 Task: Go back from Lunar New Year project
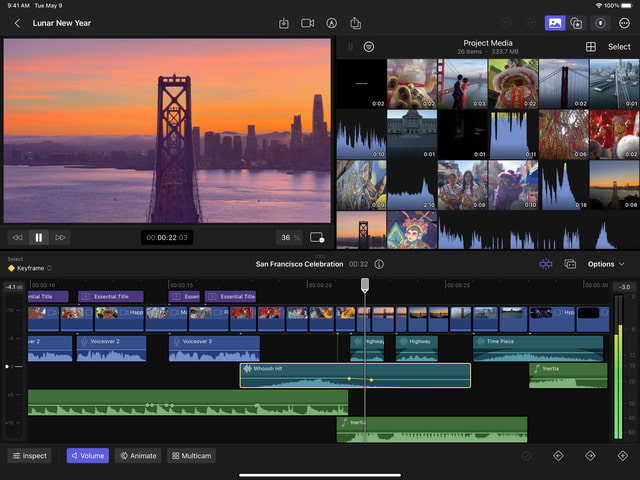pyautogui.click(x=17, y=23)
